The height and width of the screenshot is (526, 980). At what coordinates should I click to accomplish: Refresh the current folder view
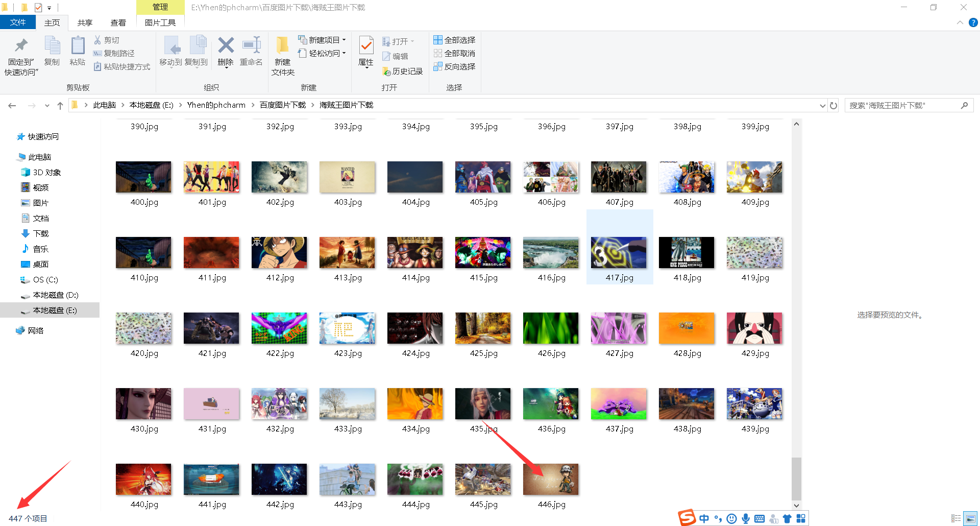point(834,105)
